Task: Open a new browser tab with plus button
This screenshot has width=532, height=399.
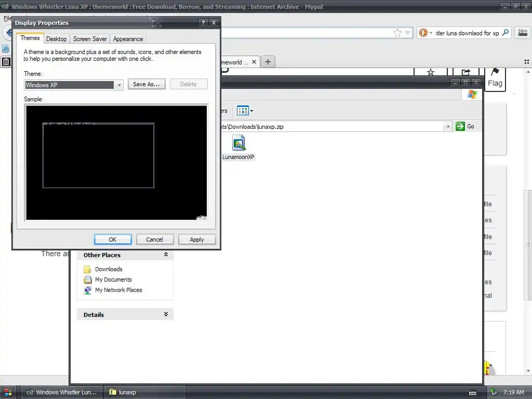Action: click(268, 62)
